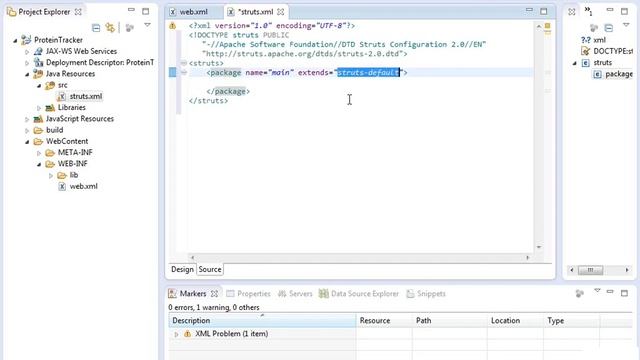
Task: Close the Markers view
Action: pyautogui.click(x=214, y=293)
